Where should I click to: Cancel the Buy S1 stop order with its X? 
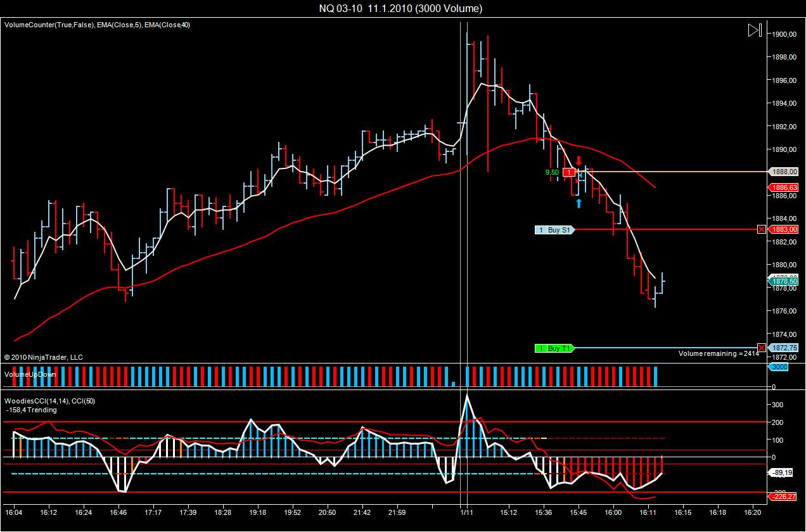(x=761, y=229)
